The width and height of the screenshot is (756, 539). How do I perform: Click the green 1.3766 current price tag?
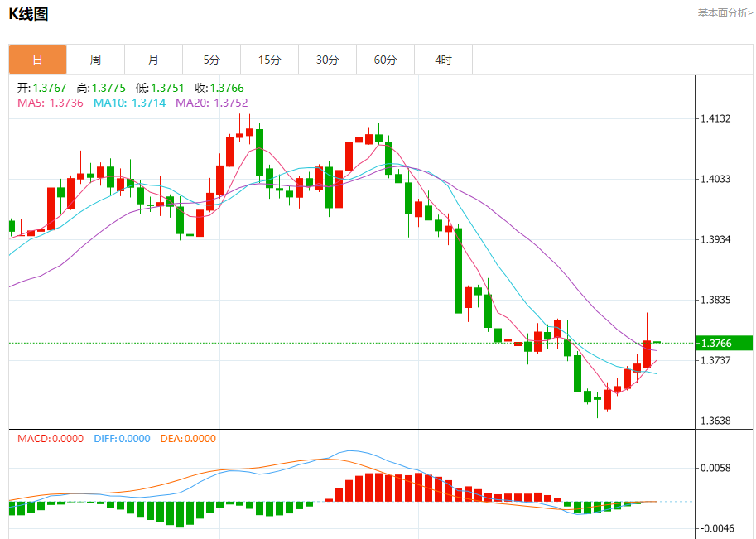725,343
